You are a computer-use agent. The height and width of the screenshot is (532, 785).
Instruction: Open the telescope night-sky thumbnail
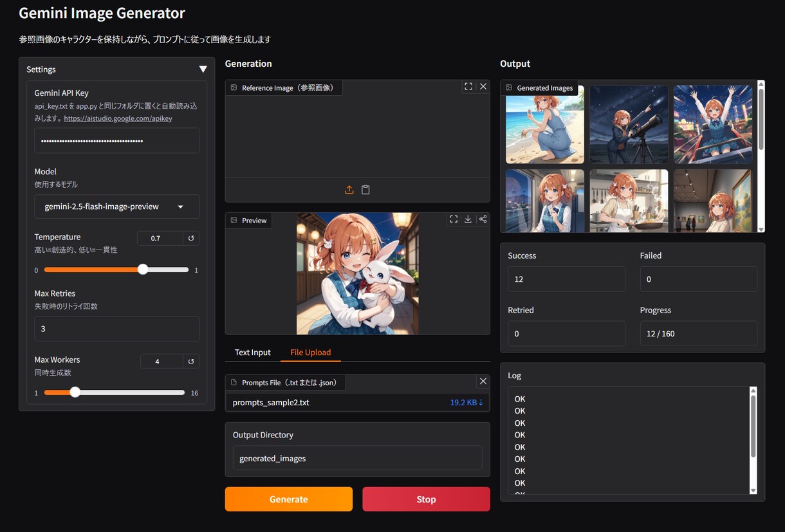click(x=629, y=125)
